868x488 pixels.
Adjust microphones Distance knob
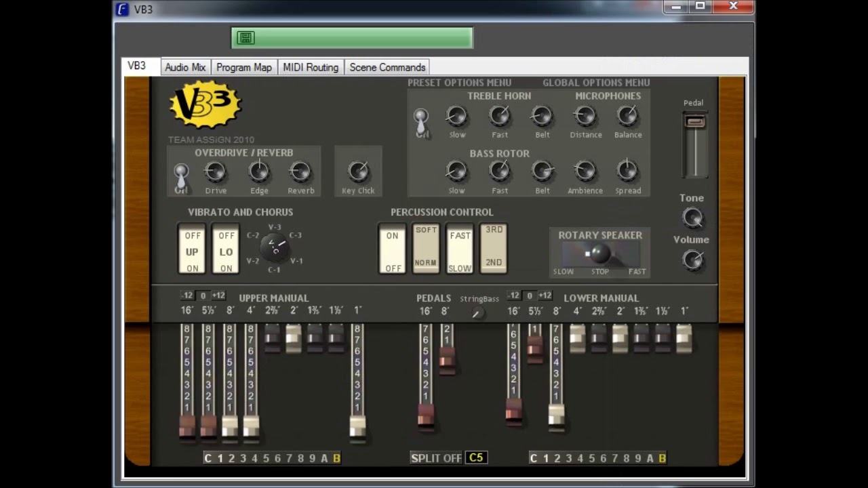(585, 116)
